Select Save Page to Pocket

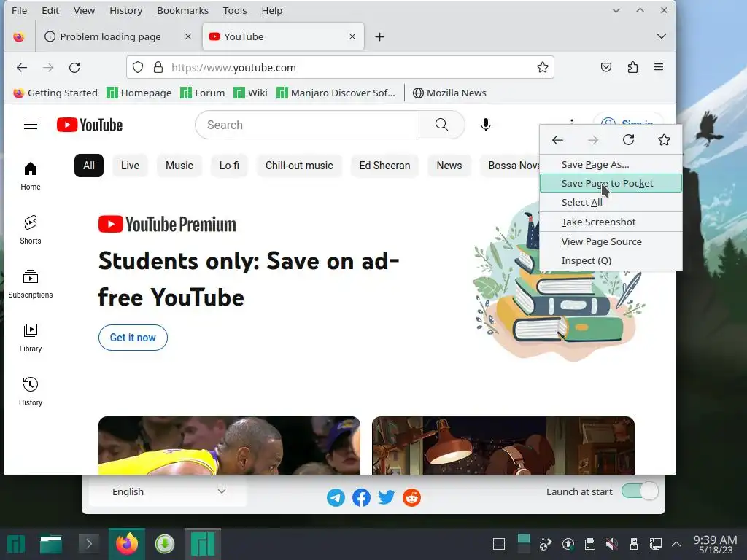(611, 183)
